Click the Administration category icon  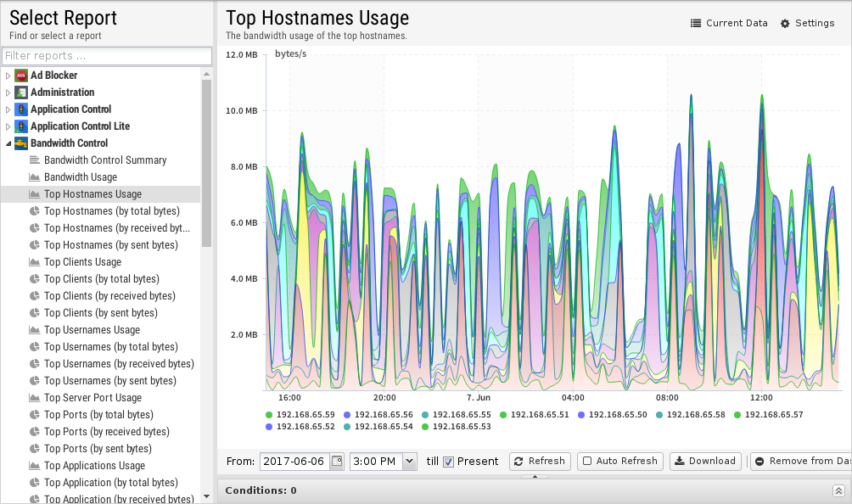pyautogui.click(x=21, y=92)
